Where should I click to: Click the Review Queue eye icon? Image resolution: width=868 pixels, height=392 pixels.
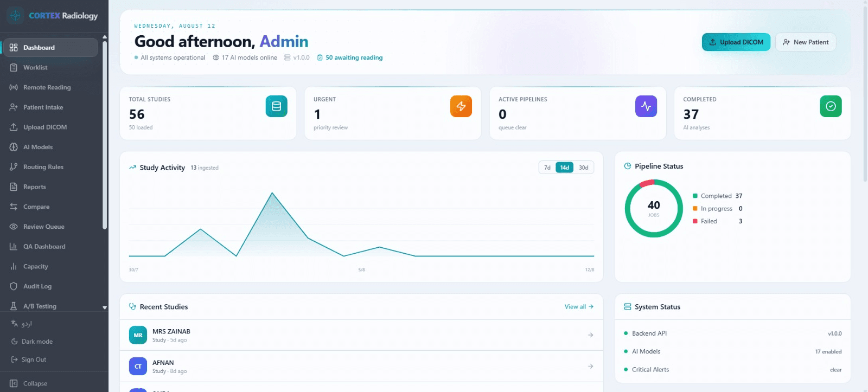coord(14,227)
